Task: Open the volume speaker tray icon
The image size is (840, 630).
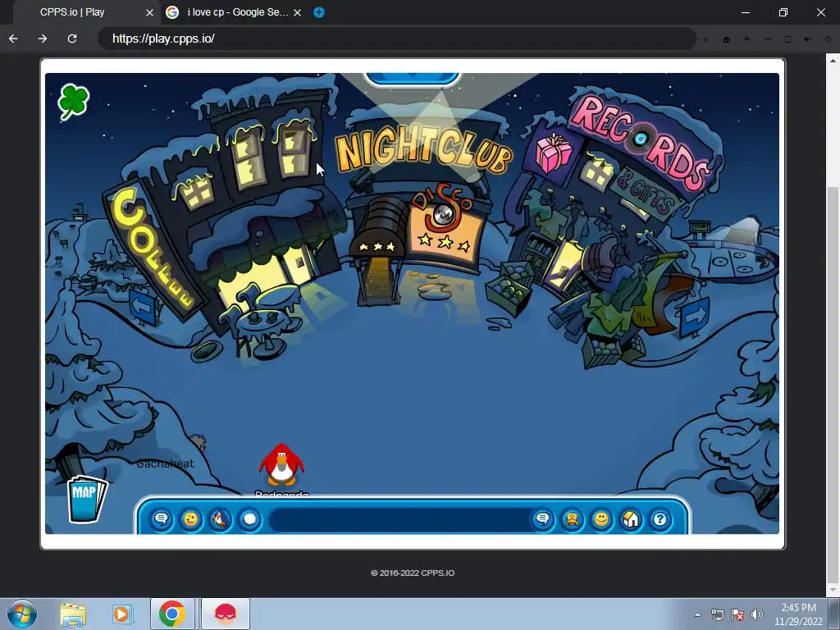Action: 757,614
